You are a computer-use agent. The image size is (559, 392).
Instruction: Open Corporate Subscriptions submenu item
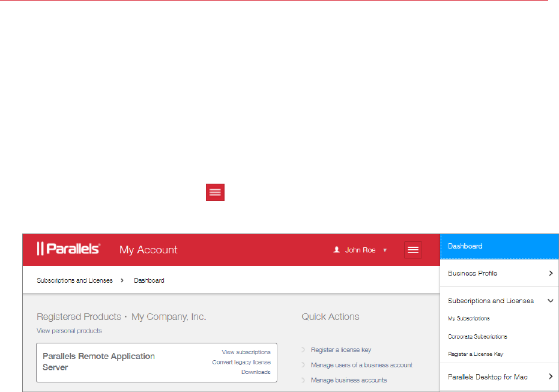coord(477,336)
